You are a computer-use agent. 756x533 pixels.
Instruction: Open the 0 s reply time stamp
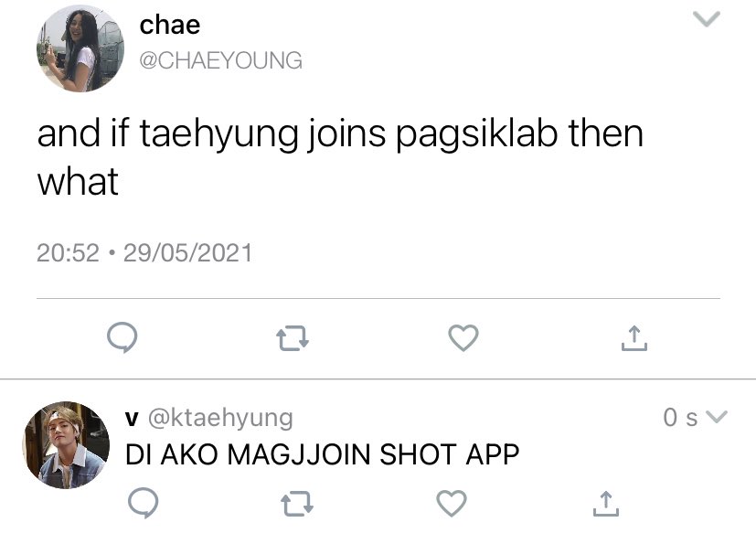coord(680,417)
